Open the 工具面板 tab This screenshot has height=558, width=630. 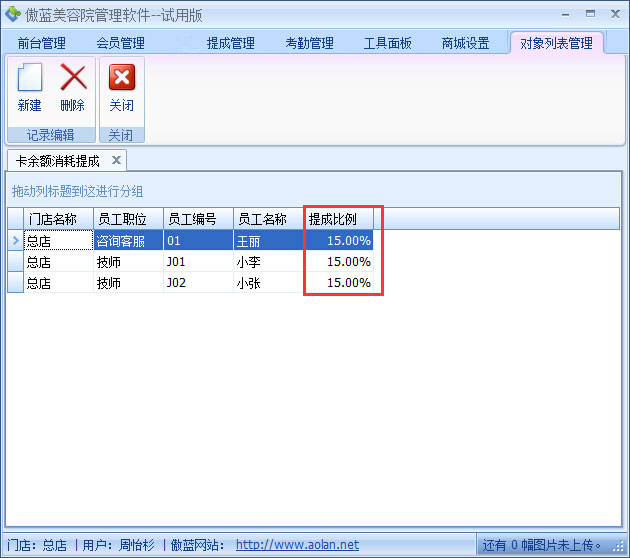tap(387, 43)
